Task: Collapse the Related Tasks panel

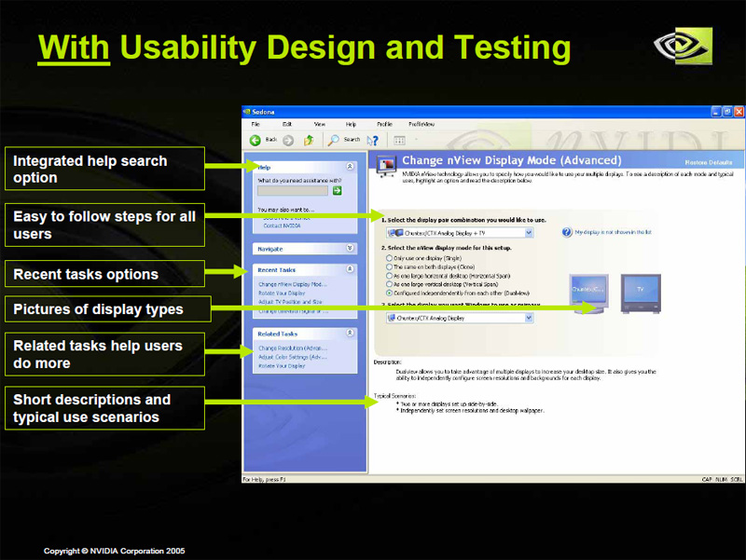Action: coord(350,333)
